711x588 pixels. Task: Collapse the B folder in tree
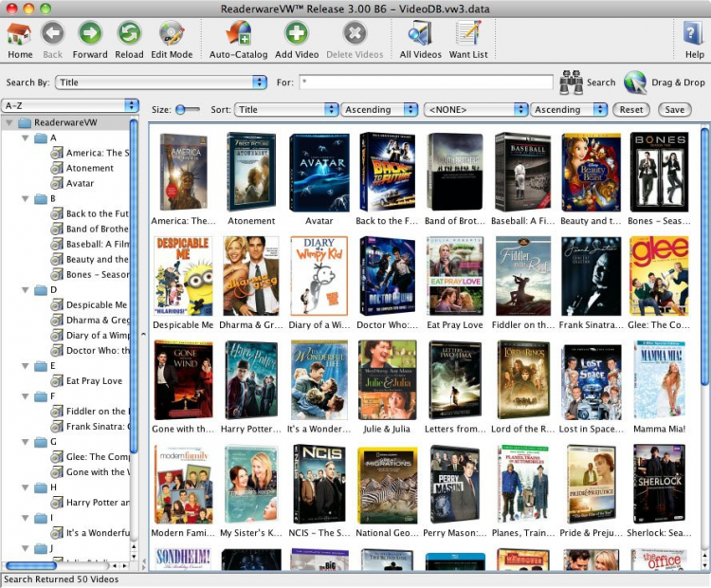click(x=26, y=199)
